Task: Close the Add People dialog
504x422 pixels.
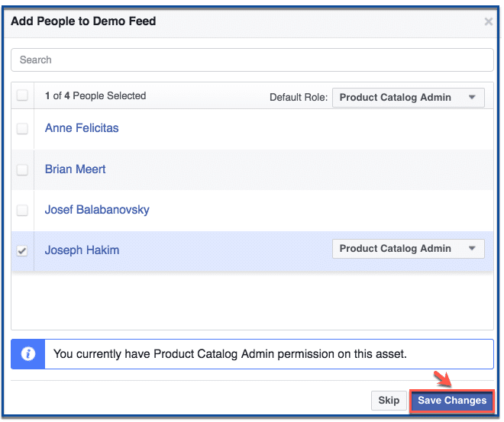Action: (x=488, y=21)
